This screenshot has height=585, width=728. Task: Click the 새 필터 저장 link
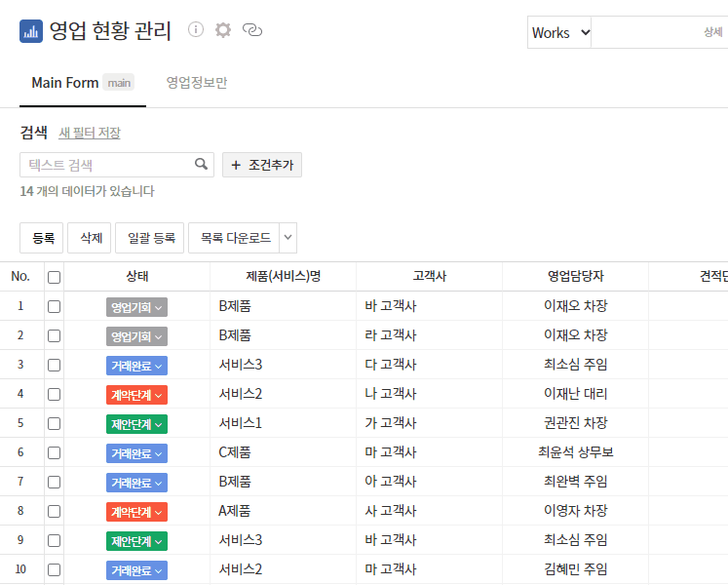point(90,133)
